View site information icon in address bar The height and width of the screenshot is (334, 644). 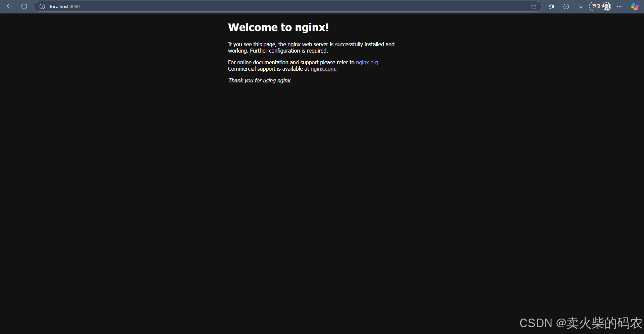point(42,6)
